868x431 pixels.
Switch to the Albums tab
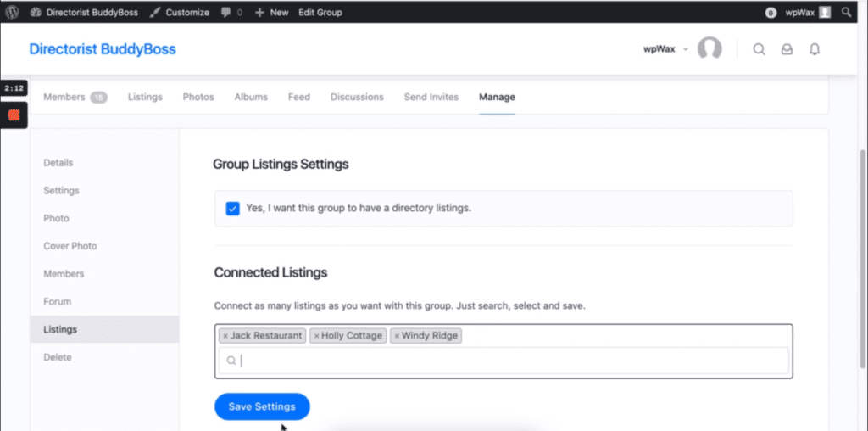click(x=251, y=97)
